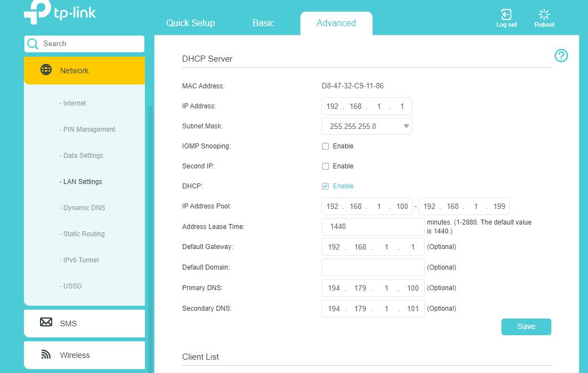
Task: Open Static Routing page
Action: point(82,234)
